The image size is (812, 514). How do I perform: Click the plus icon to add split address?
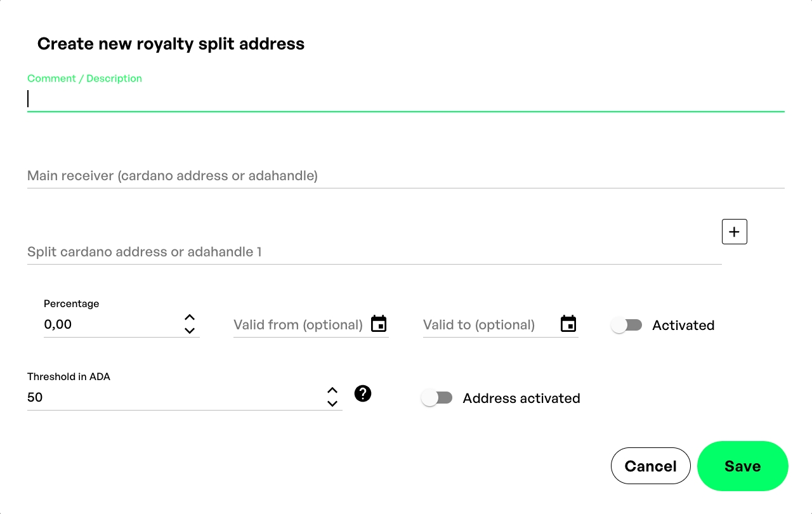click(734, 232)
